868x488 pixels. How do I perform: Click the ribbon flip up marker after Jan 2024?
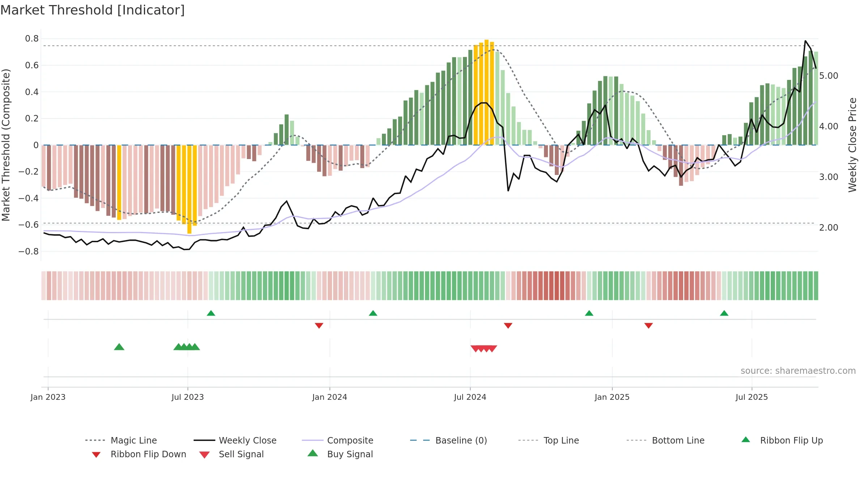tap(373, 313)
